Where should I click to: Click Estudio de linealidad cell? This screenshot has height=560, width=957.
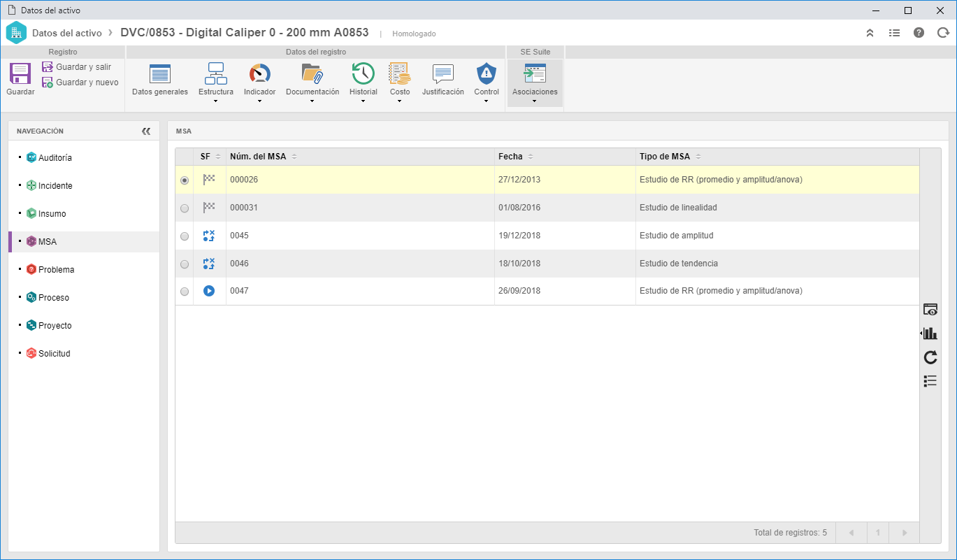[777, 208]
